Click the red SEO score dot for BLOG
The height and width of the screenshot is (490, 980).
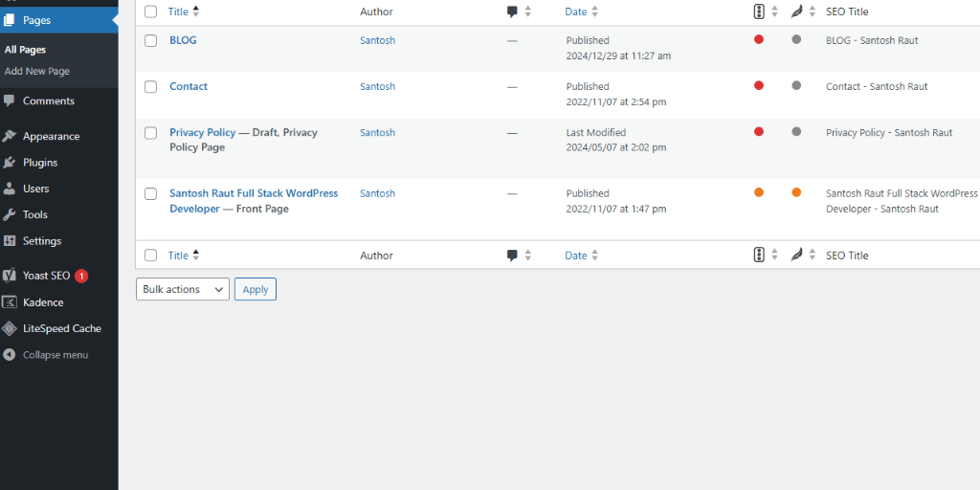(759, 39)
